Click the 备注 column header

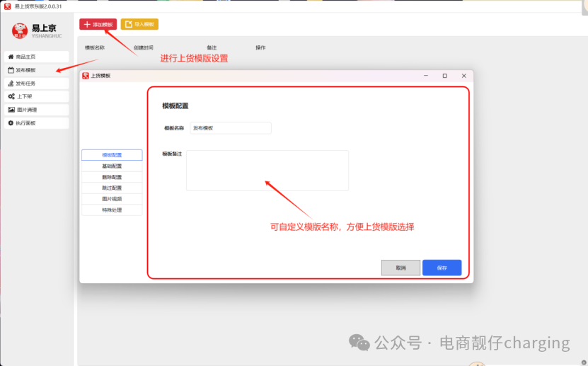212,47
